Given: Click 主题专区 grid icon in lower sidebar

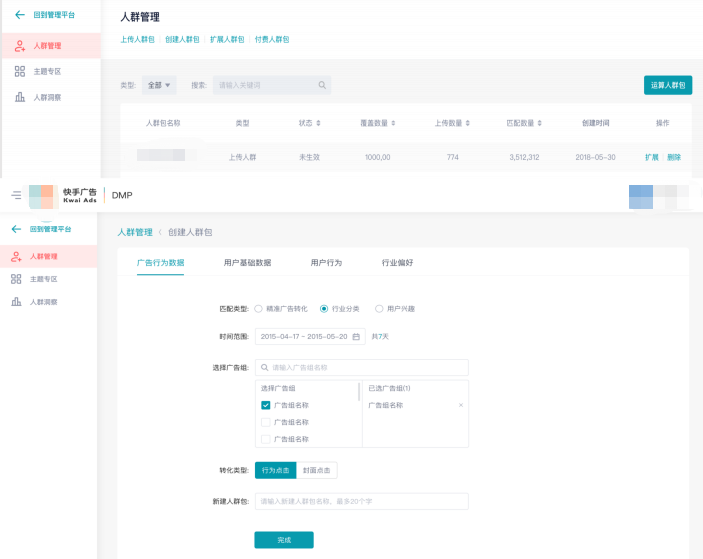Looking at the screenshot, I should point(16,279).
